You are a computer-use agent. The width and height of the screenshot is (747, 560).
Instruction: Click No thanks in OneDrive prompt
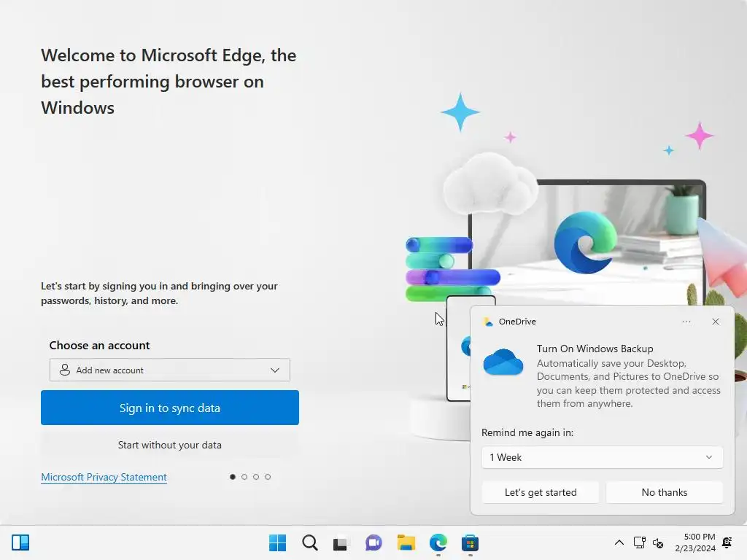664,492
